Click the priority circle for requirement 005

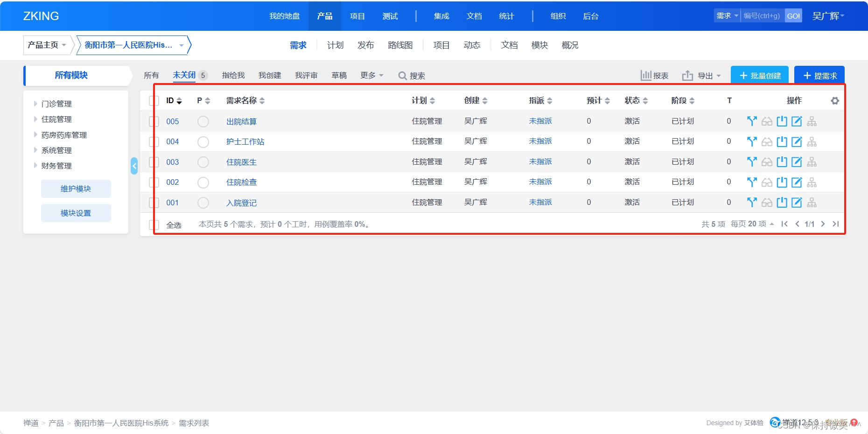pyautogui.click(x=203, y=121)
